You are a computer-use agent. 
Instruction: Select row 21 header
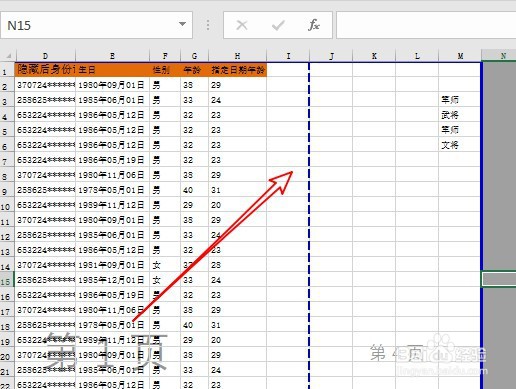point(7,370)
